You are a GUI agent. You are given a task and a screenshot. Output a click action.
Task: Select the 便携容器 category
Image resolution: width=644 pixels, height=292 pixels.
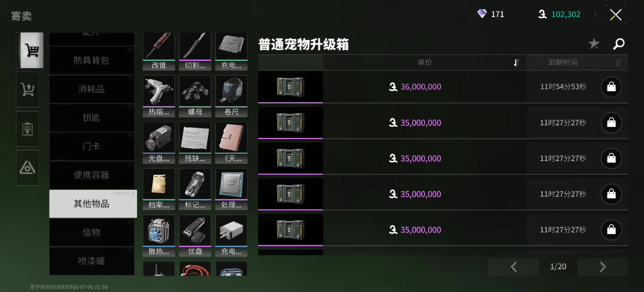coord(92,175)
